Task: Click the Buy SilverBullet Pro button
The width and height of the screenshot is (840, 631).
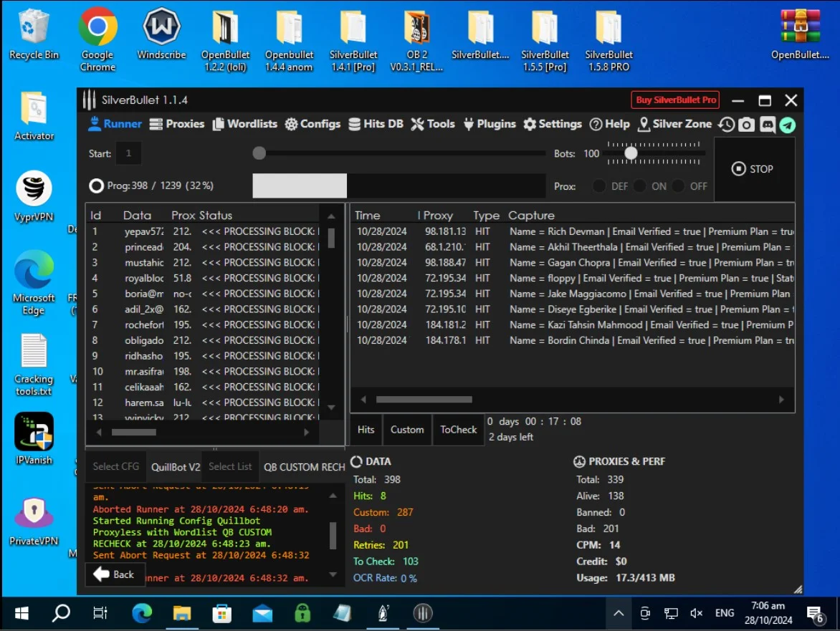Action: [x=676, y=100]
